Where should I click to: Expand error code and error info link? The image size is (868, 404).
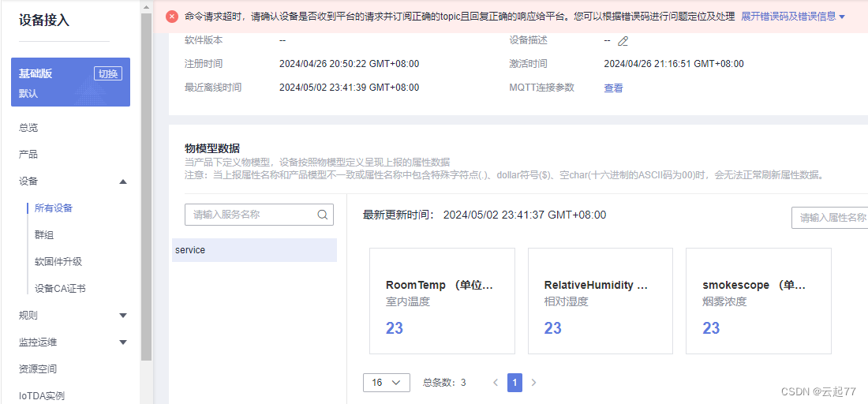tap(793, 17)
